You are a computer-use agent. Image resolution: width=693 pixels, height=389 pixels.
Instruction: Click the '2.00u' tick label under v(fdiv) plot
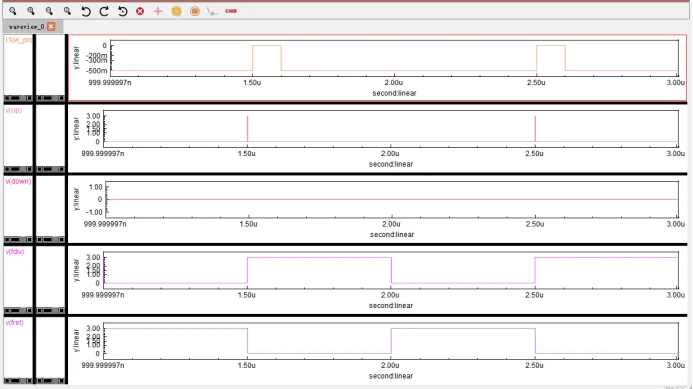[390, 295]
